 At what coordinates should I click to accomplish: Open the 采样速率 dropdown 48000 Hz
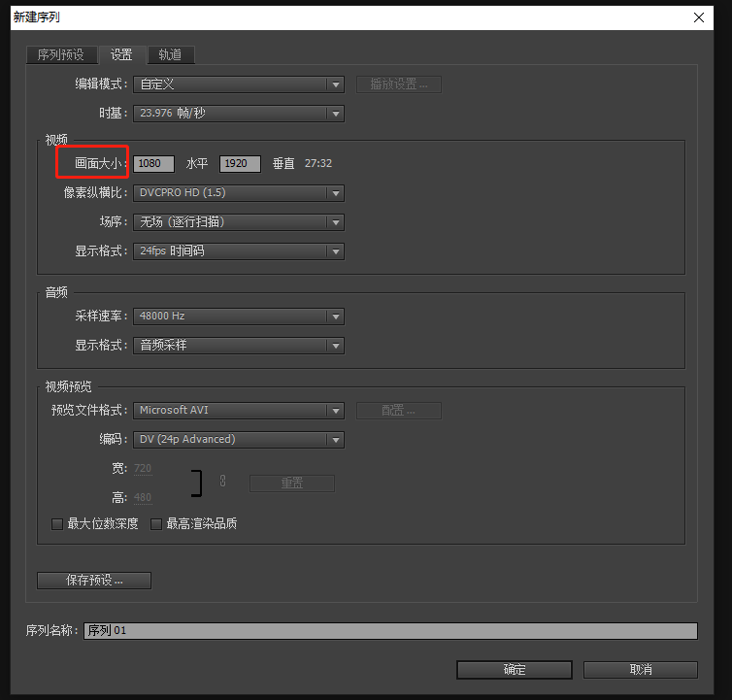[x=239, y=317]
